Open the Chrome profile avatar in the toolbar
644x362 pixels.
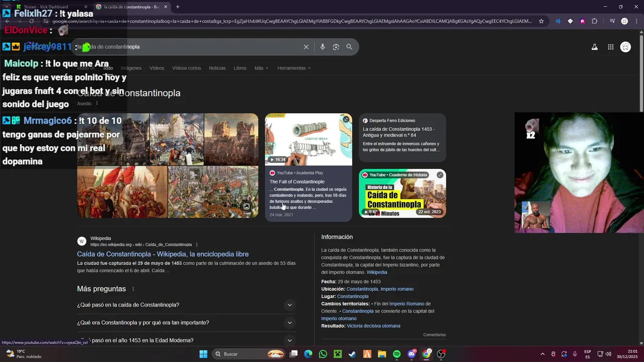(x=624, y=21)
